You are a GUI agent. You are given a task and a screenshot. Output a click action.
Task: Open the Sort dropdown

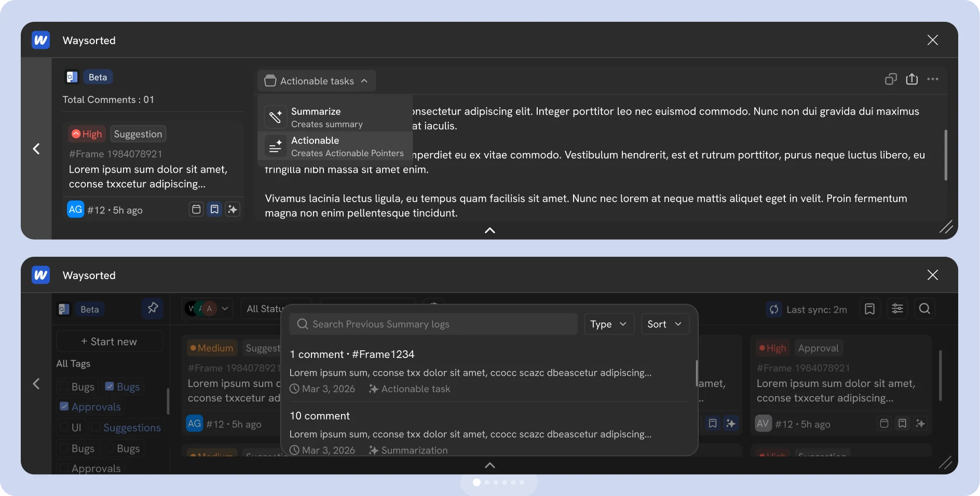click(x=665, y=324)
